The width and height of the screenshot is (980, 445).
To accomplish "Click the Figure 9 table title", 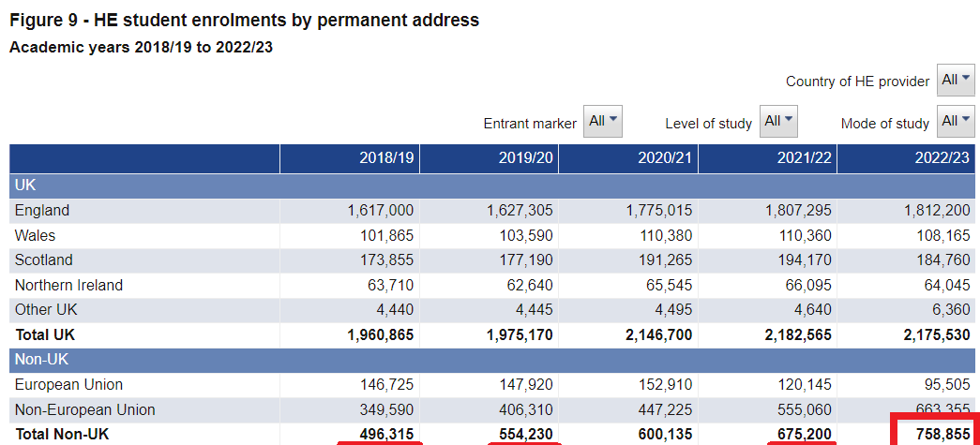I will coord(244,20).
